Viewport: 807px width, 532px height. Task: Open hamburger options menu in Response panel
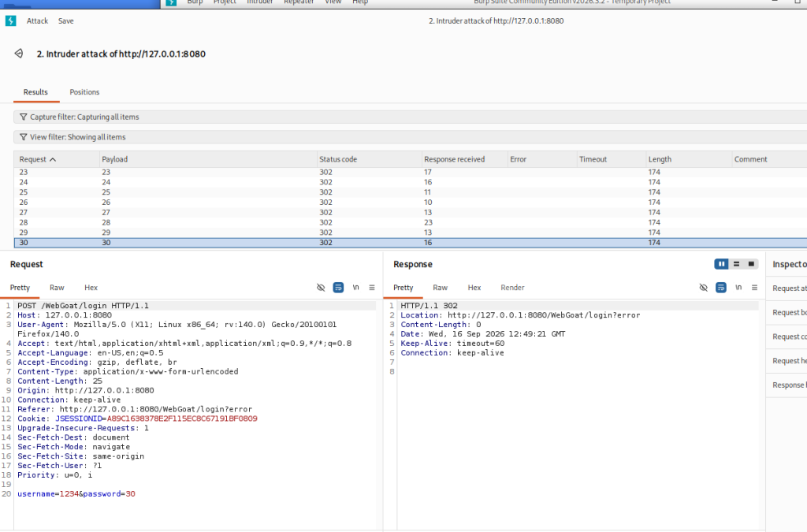754,288
